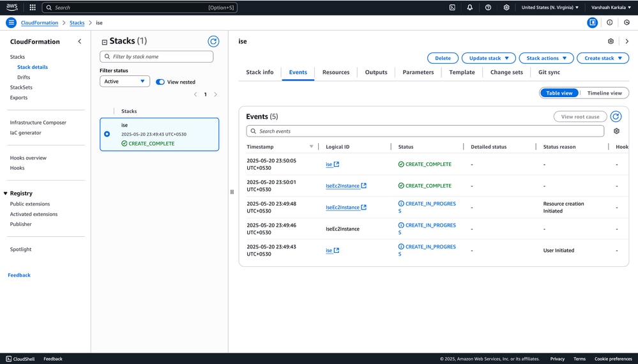Expand the Stack actions dropdown
This screenshot has height=364, width=638.
pos(546,58)
